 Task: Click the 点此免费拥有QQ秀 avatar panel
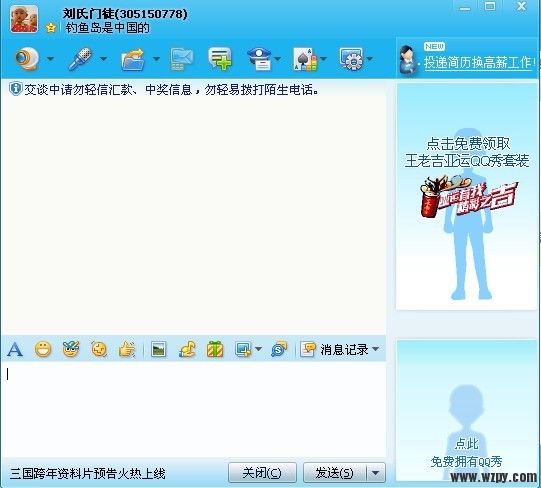coord(467,411)
